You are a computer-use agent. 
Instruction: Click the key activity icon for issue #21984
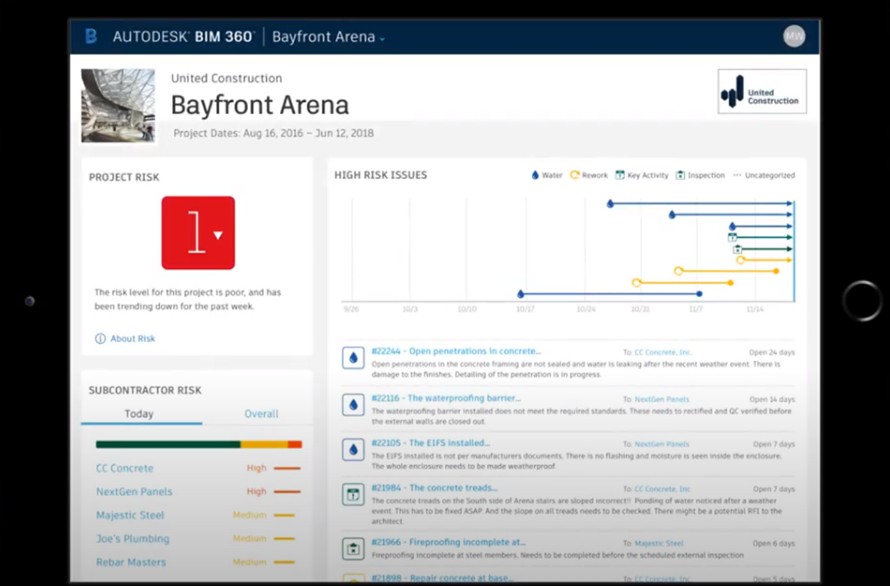coord(353,495)
